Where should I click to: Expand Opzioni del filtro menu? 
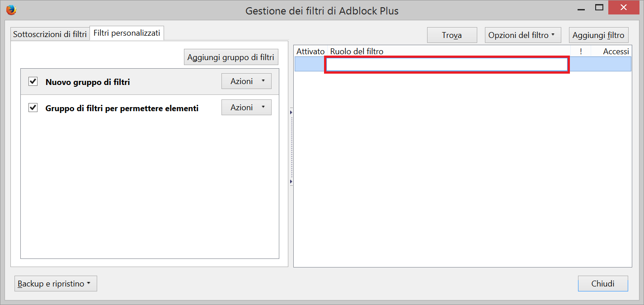pyautogui.click(x=523, y=35)
